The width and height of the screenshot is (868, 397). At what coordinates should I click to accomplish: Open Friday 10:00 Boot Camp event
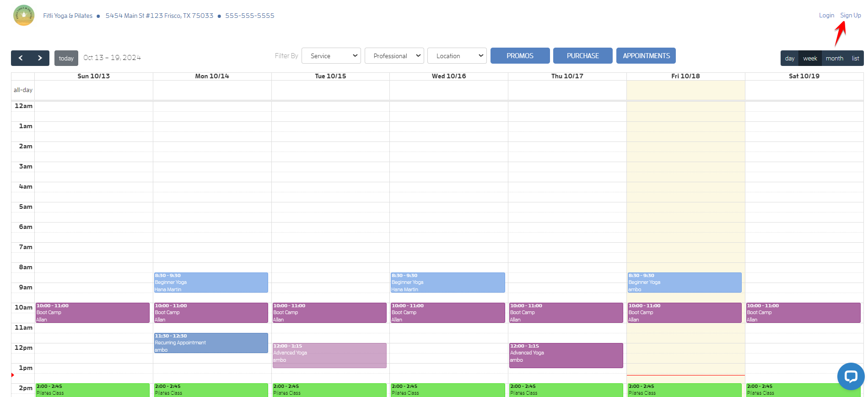pyautogui.click(x=685, y=313)
